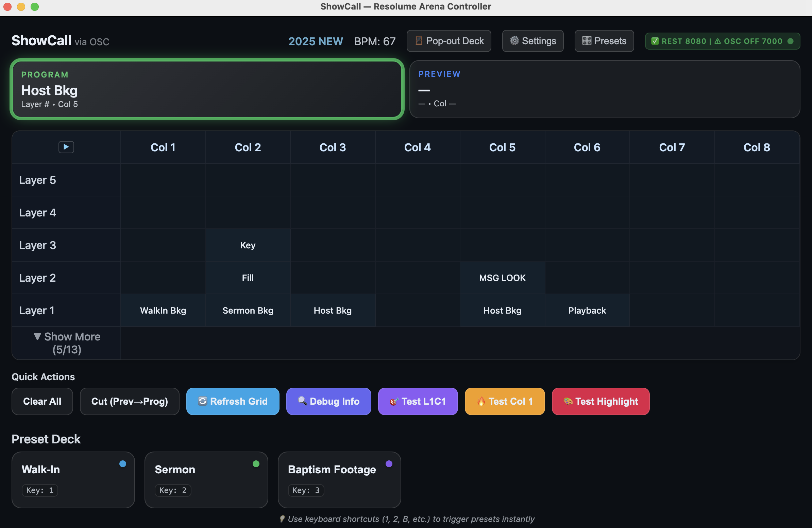
Task: Launch the MSG LOOK clip in Layer 2
Action: tap(502, 278)
